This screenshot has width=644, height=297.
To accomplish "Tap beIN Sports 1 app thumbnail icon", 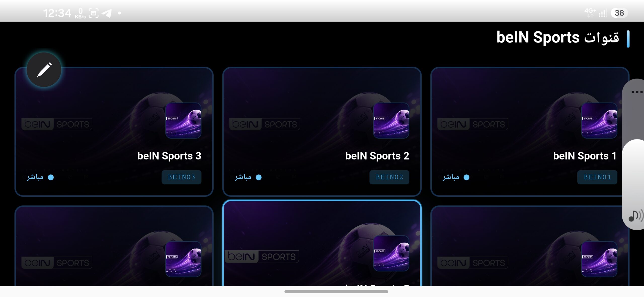I will point(599,121).
